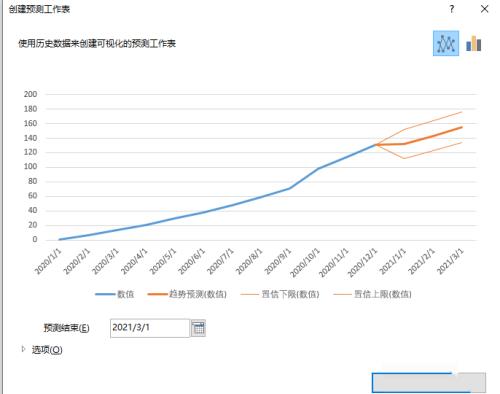Click the 200 y-axis value

(x=30, y=94)
